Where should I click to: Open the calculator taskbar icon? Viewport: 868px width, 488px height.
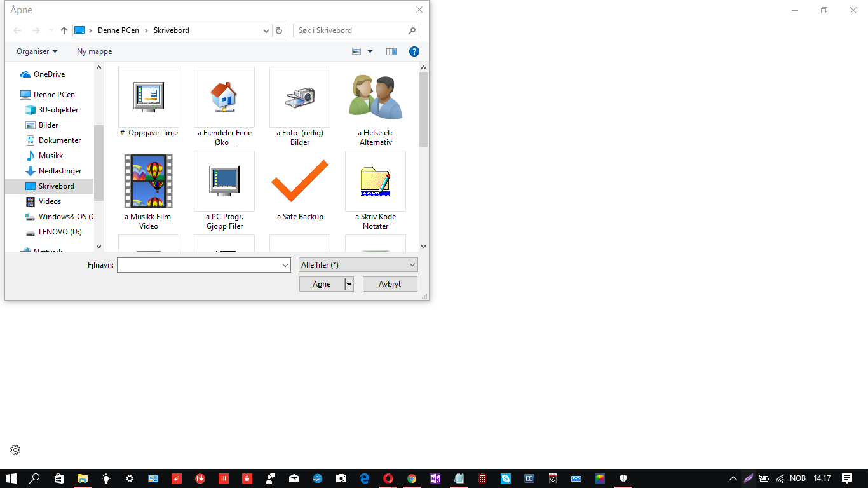pos(482,478)
